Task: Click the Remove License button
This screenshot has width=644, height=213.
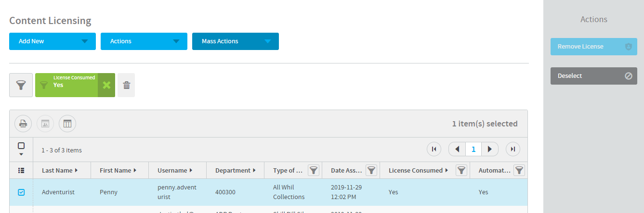Action: [593, 47]
